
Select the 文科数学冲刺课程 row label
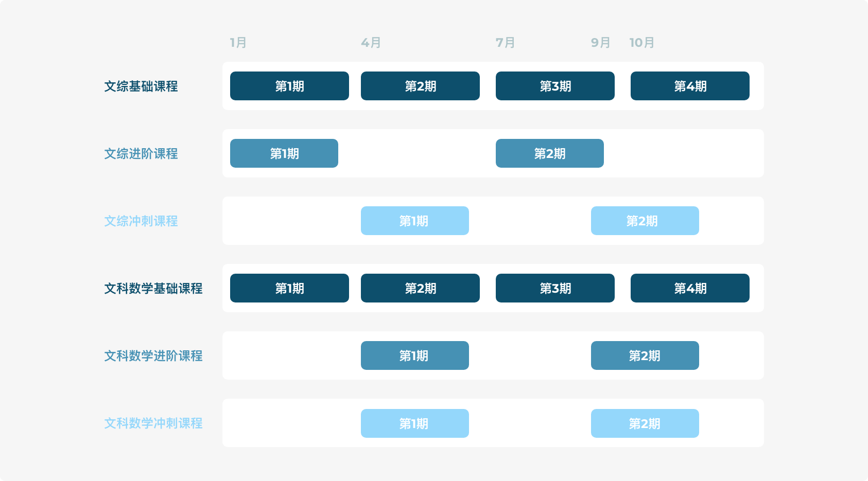pyautogui.click(x=153, y=423)
